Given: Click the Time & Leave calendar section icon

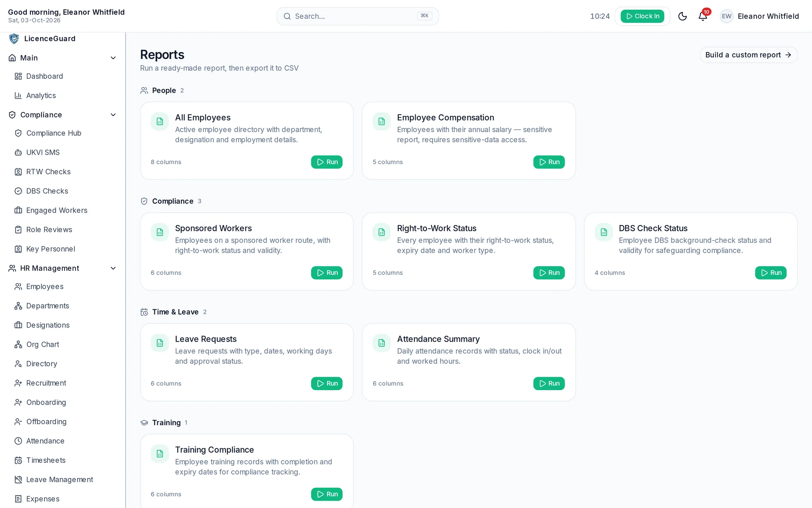Looking at the screenshot, I should [x=144, y=312].
